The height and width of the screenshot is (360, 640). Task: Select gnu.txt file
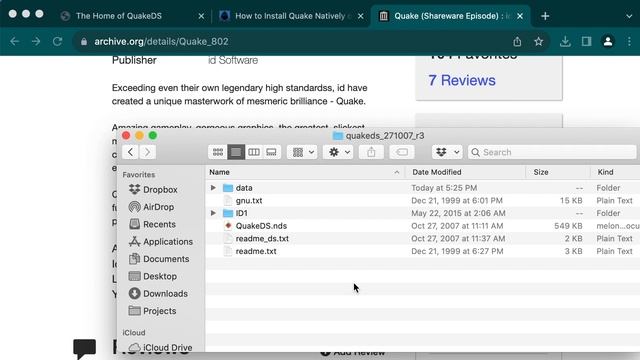(x=423, y=200)
